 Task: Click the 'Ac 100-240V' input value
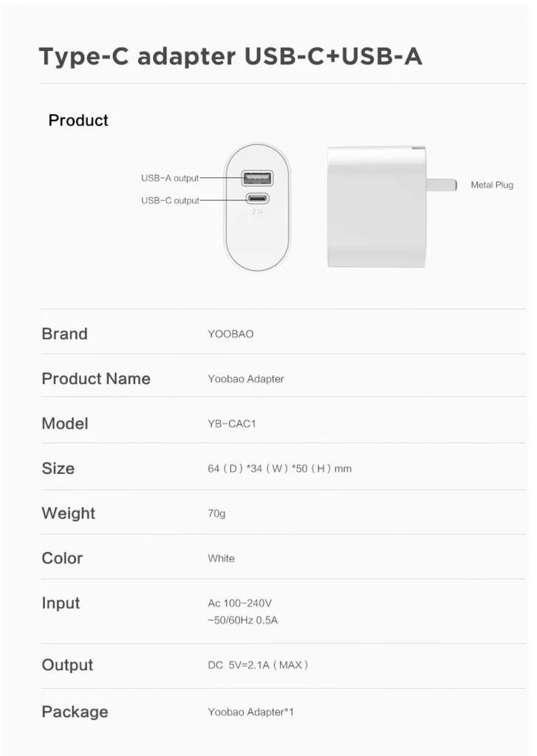[x=240, y=602]
